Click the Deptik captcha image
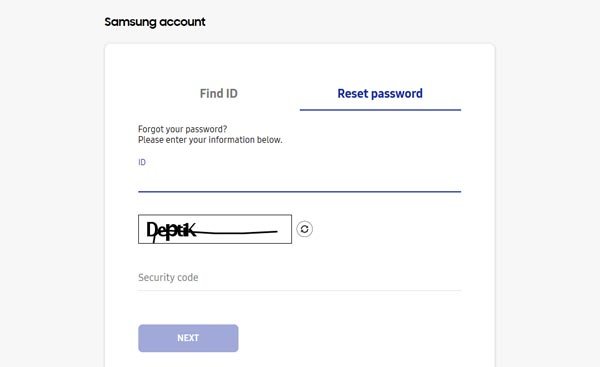 tap(215, 229)
